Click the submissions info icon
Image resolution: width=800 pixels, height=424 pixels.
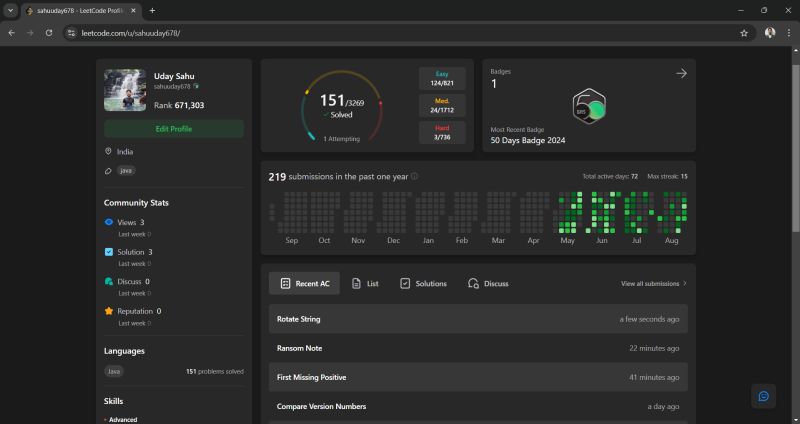point(414,177)
